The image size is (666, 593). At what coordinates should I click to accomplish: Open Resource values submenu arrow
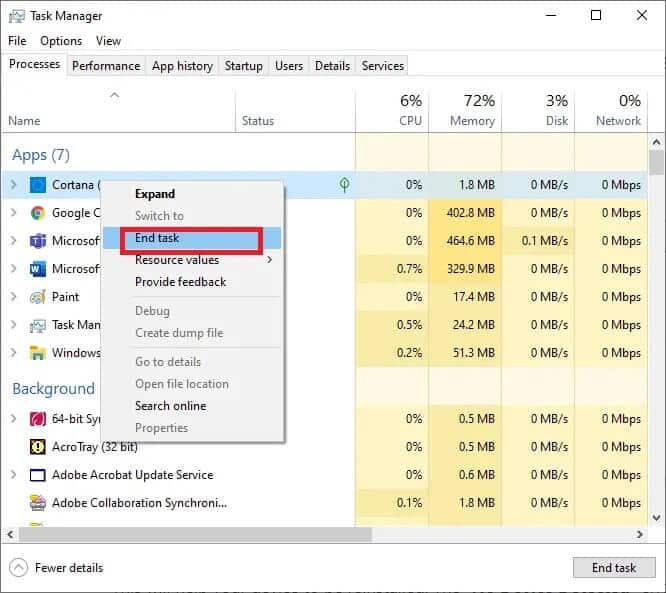tap(269, 260)
